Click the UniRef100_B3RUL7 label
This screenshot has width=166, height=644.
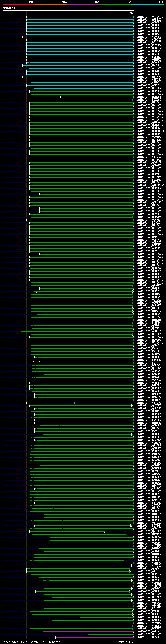pos(149,91)
